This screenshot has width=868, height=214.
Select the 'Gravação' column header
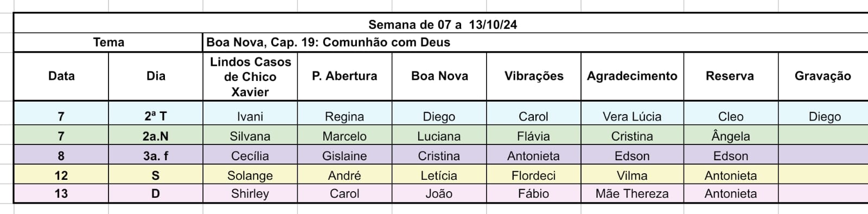[823, 76]
